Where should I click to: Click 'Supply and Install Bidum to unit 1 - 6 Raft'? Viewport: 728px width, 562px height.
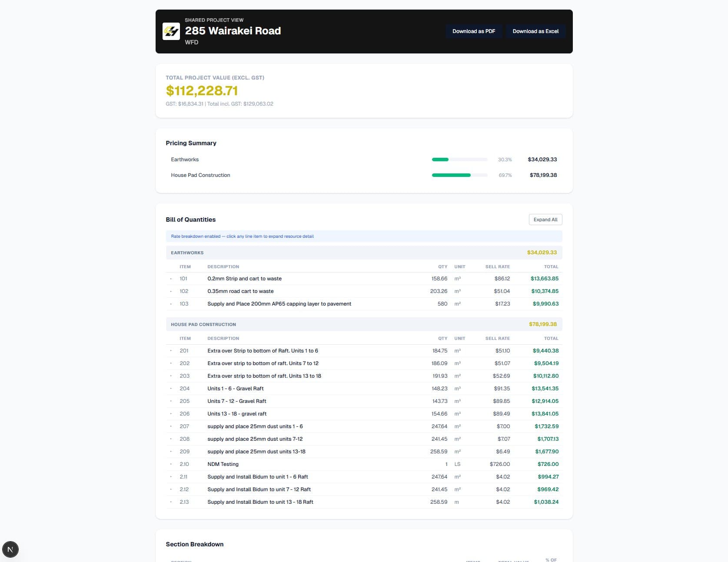click(257, 477)
